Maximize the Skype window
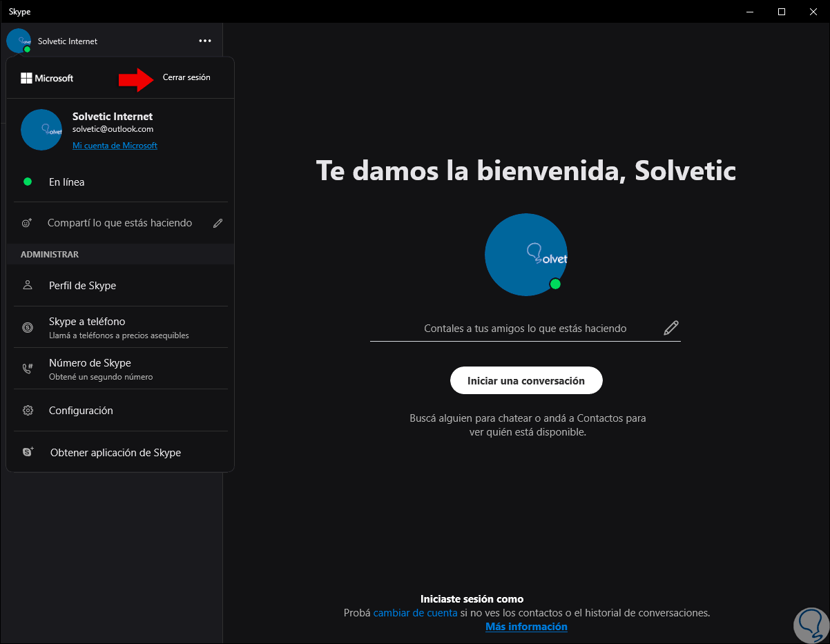 tap(781, 11)
